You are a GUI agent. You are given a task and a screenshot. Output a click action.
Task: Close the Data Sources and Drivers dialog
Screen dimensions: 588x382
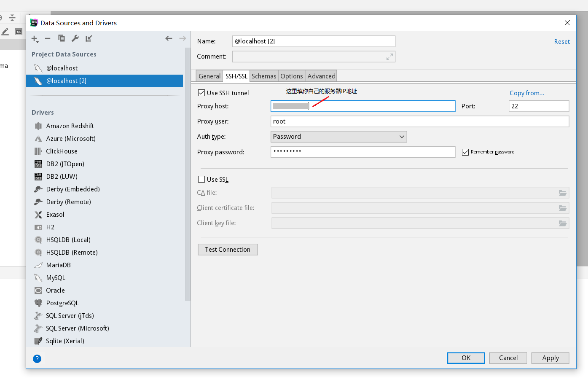(567, 23)
